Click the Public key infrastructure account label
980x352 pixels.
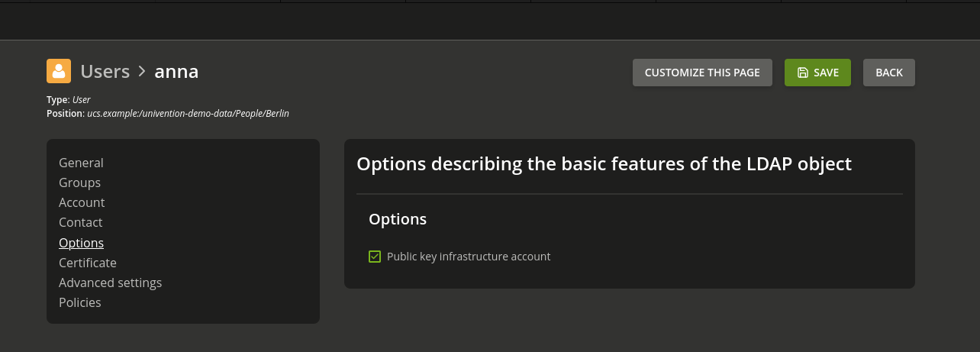tap(469, 257)
